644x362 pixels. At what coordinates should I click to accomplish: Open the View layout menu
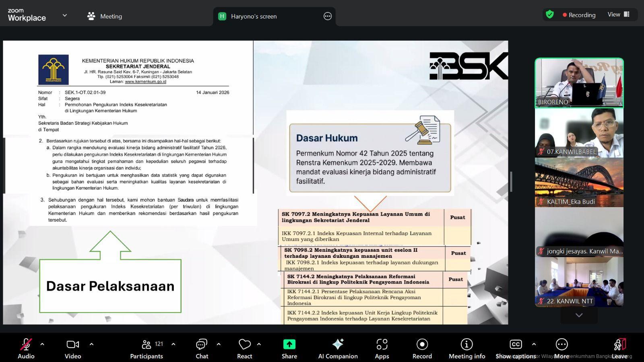(618, 14)
